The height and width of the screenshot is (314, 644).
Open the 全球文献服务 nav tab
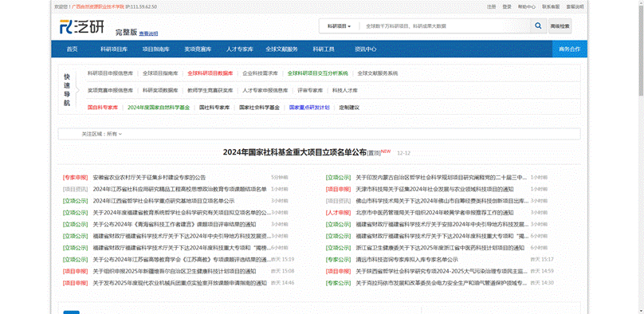tap(281, 49)
